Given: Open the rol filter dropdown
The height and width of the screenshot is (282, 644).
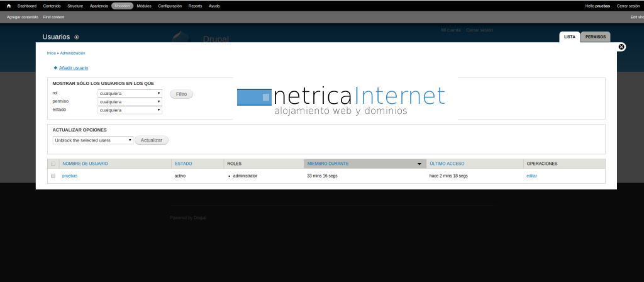Looking at the screenshot, I should (x=130, y=94).
